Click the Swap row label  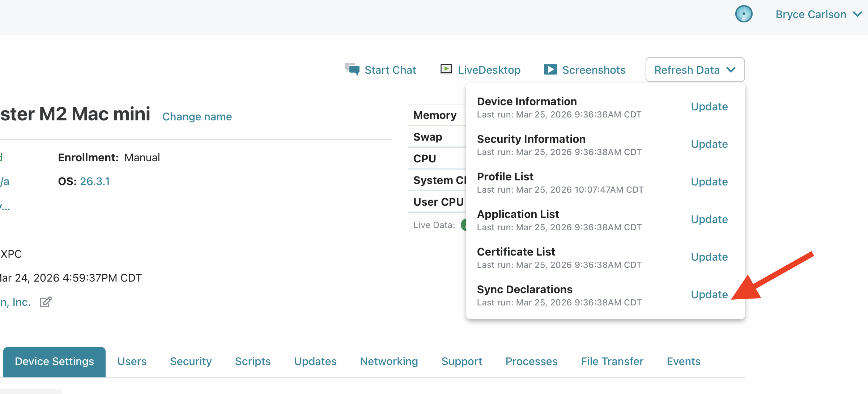pos(427,137)
